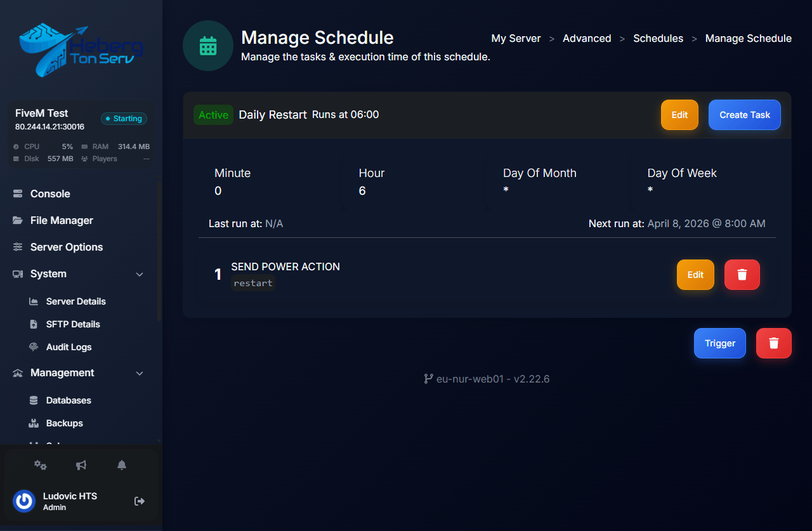Click the File Manager folder icon
812x531 pixels.
coord(18,221)
